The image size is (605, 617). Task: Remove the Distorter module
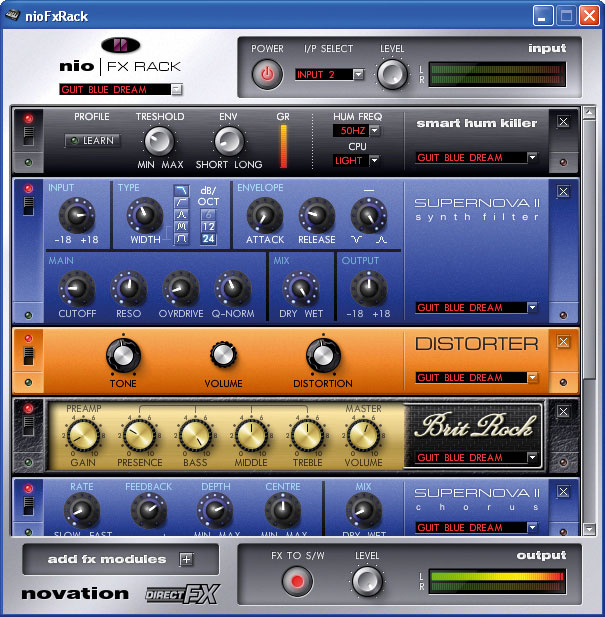pos(563,342)
